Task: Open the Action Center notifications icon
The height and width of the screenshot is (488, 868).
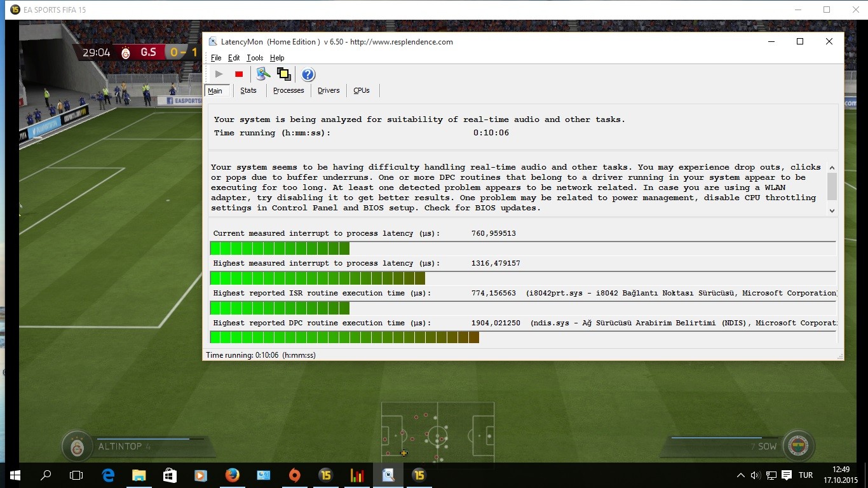Action: [787, 475]
